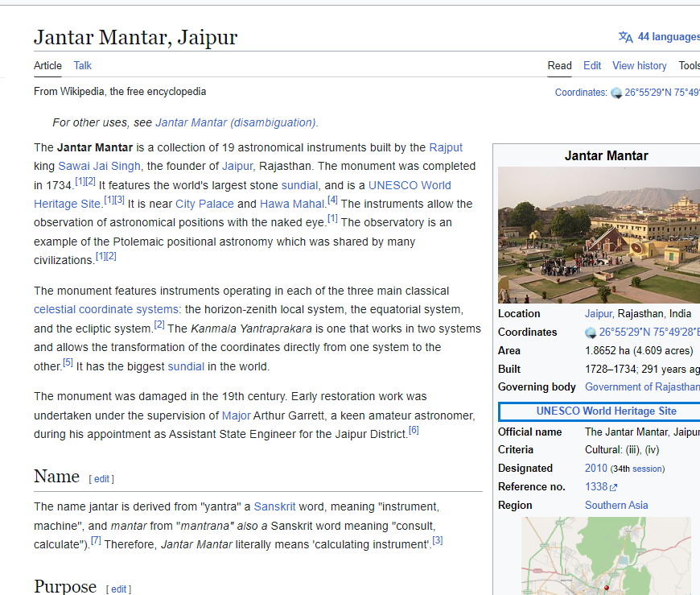Screen dimensions: 700x595
Task: Click the '1.8652 ha (4.609 acres)' value
Action: tap(639, 351)
